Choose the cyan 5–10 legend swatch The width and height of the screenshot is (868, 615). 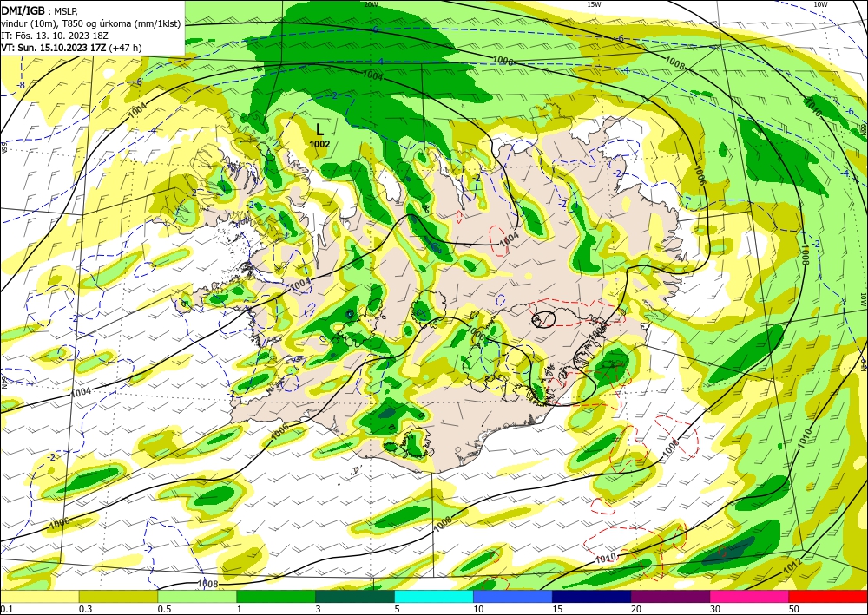[434, 597]
